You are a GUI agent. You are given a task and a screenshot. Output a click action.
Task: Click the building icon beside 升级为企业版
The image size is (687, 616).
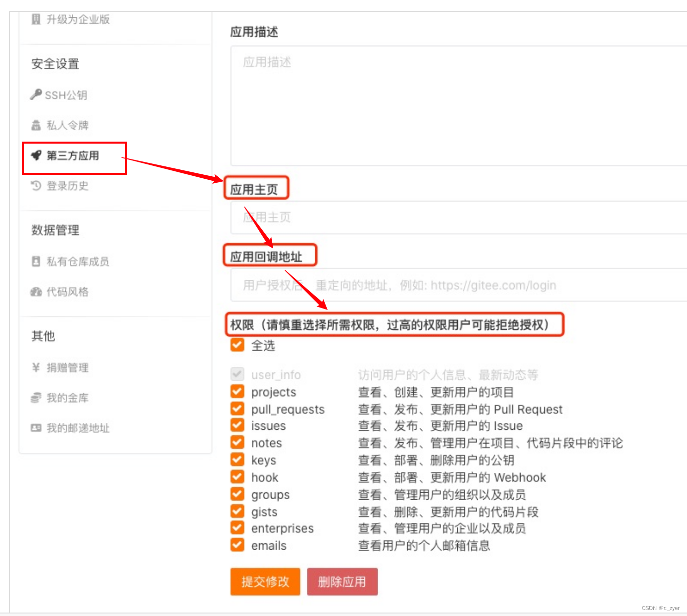coord(36,19)
